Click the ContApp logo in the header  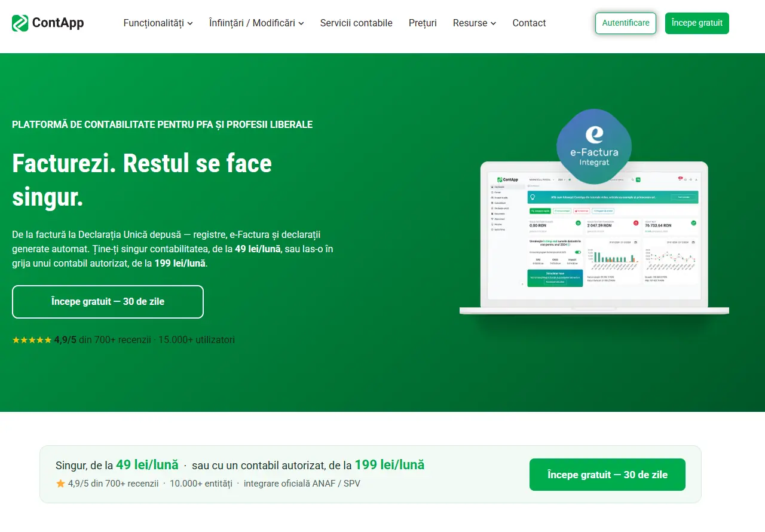(x=48, y=23)
